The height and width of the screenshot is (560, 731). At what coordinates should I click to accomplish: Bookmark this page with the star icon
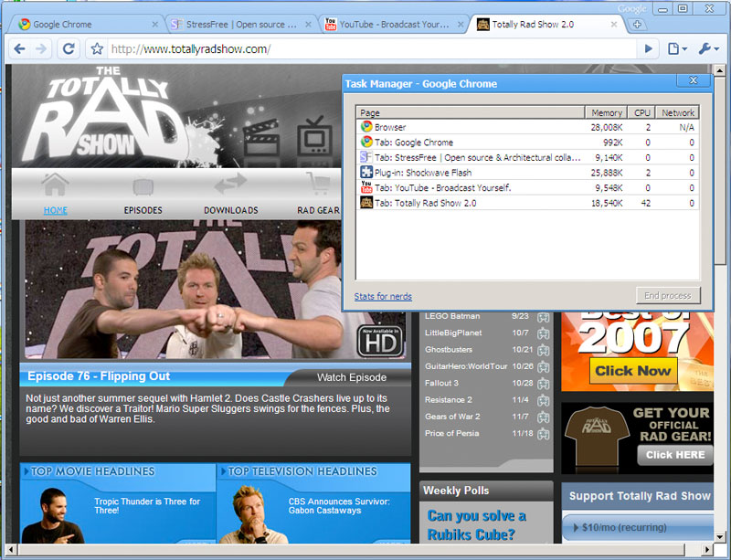tap(97, 48)
